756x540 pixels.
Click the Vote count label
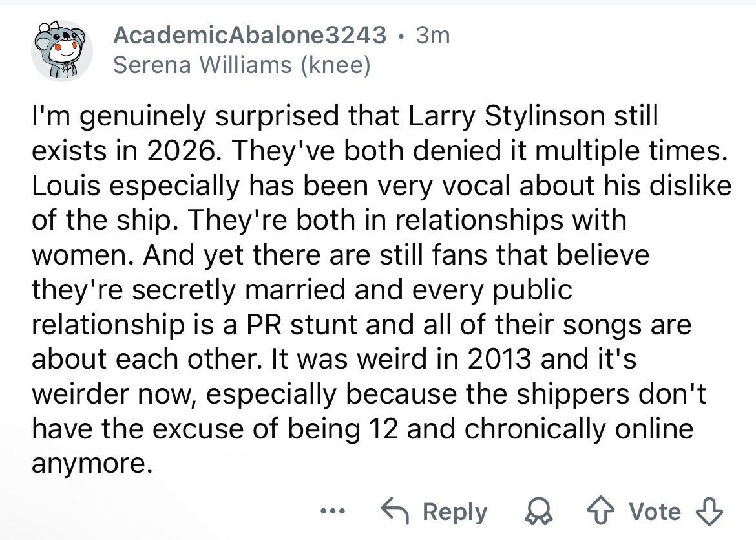(655, 512)
